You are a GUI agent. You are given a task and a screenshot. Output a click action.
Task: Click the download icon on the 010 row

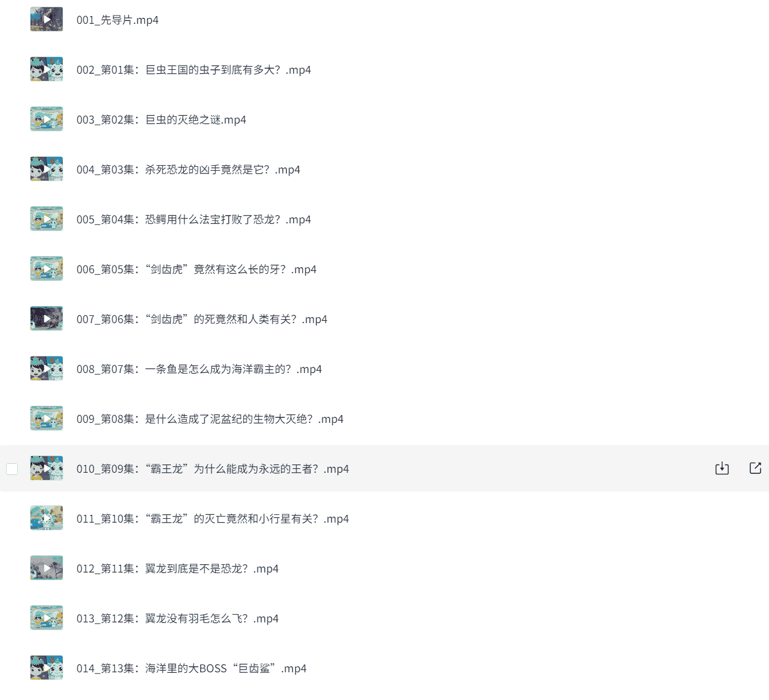[x=722, y=468]
